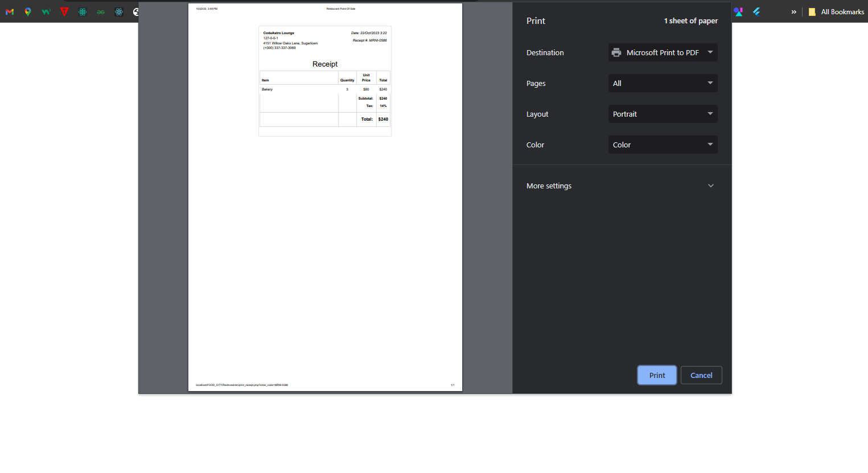The height and width of the screenshot is (473, 868).
Task: Click the second React atom bookmark icon
Action: point(119,11)
